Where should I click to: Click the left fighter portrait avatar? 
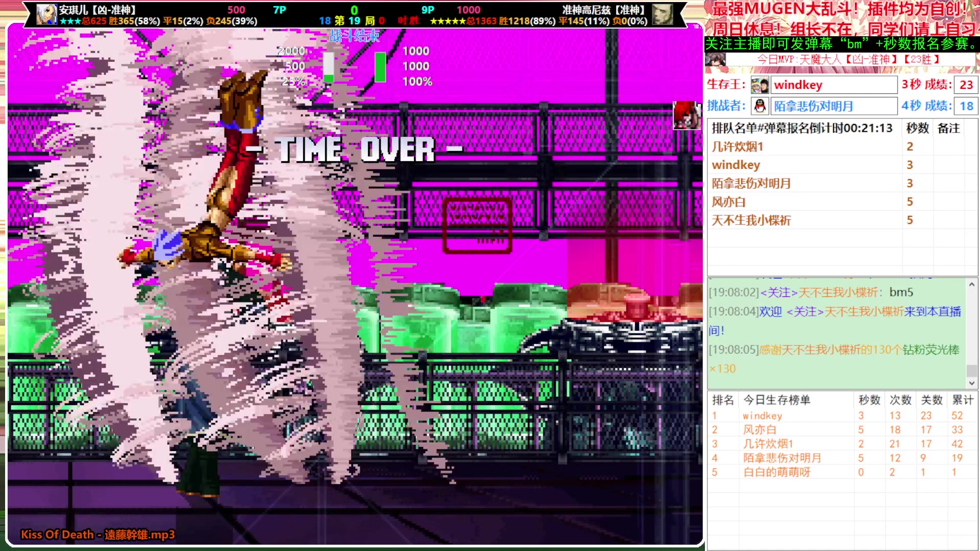[x=46, y=14]
